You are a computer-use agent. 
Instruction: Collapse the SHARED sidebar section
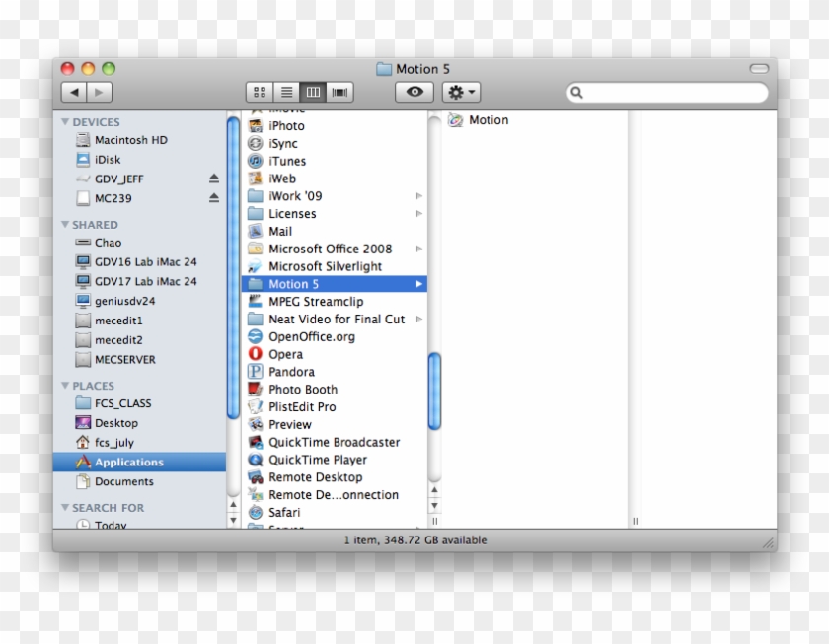click(x=65, y=225)
